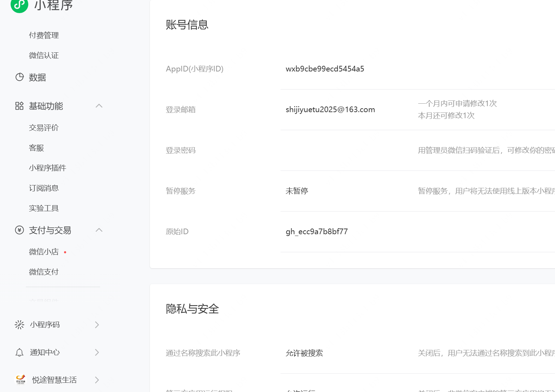Click the 暂停服务 label
The height and width of the screenshot is (392, 555).
[181, 191]
